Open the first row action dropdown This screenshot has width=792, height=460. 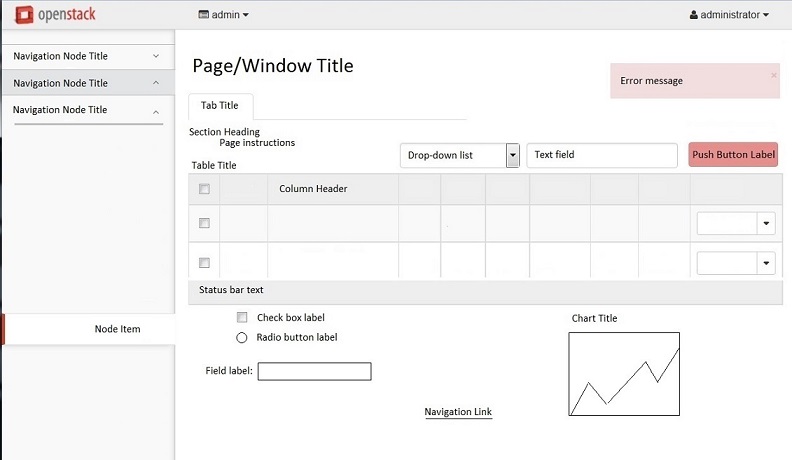766,223
